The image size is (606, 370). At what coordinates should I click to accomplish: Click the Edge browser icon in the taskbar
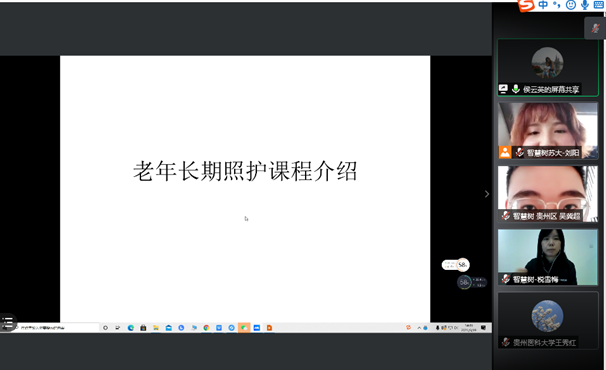(131, 328)
